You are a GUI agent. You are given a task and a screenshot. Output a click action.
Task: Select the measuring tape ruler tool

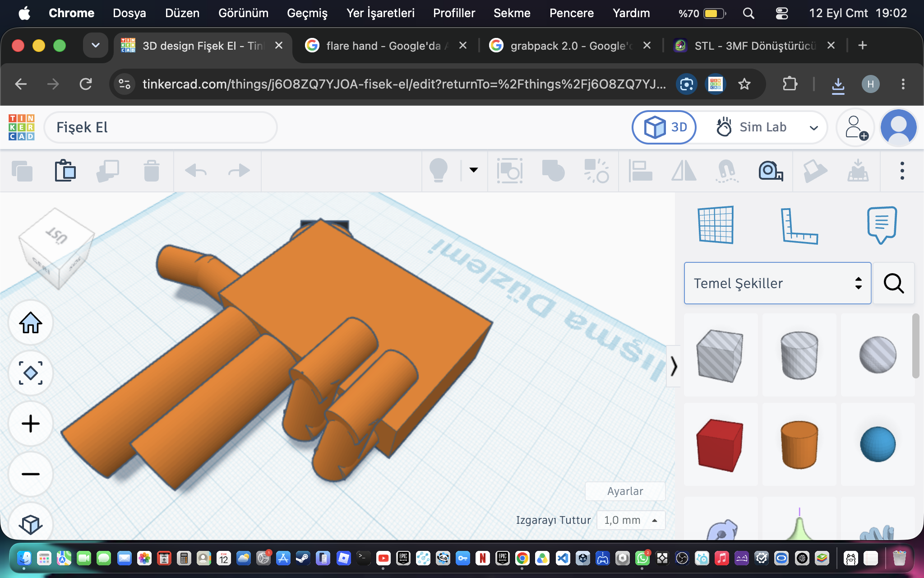coord(771,171)
